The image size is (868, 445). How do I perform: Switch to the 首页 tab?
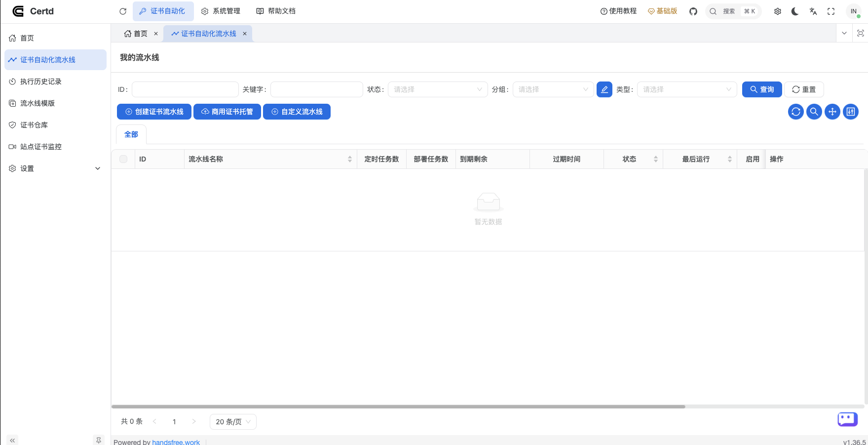point(136,34)
